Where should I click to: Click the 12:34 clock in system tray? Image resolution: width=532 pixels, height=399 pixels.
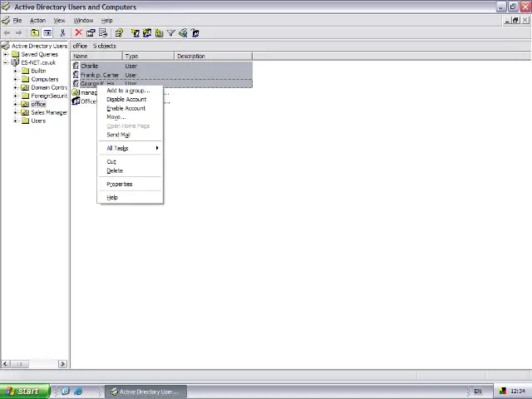518,392
